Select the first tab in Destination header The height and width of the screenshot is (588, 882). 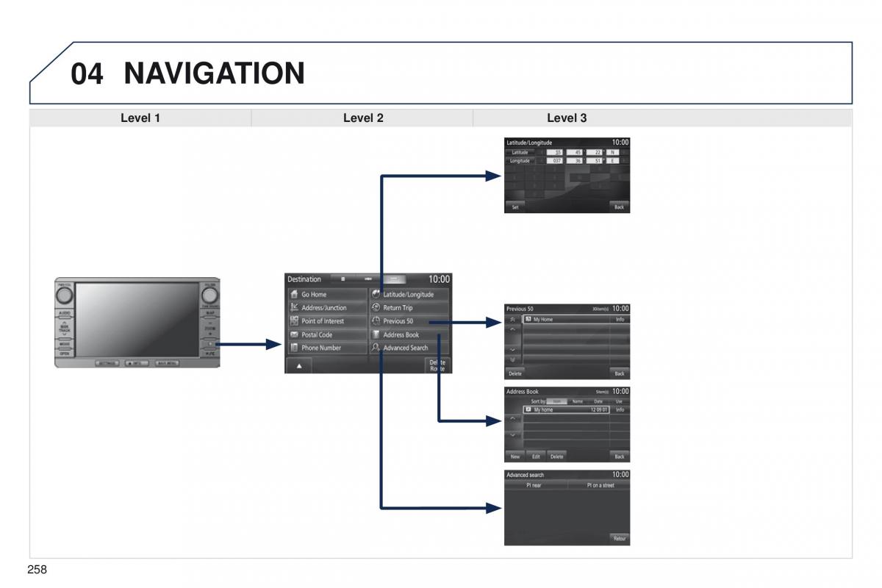343,279
